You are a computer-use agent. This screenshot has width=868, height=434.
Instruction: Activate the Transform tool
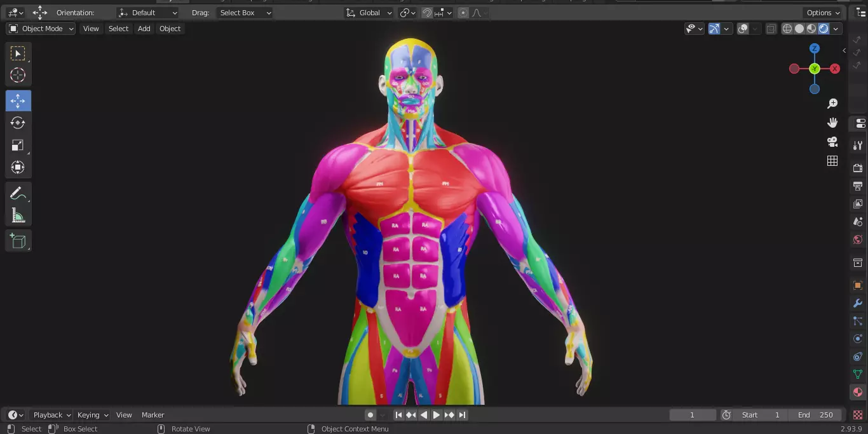(18, 167)
